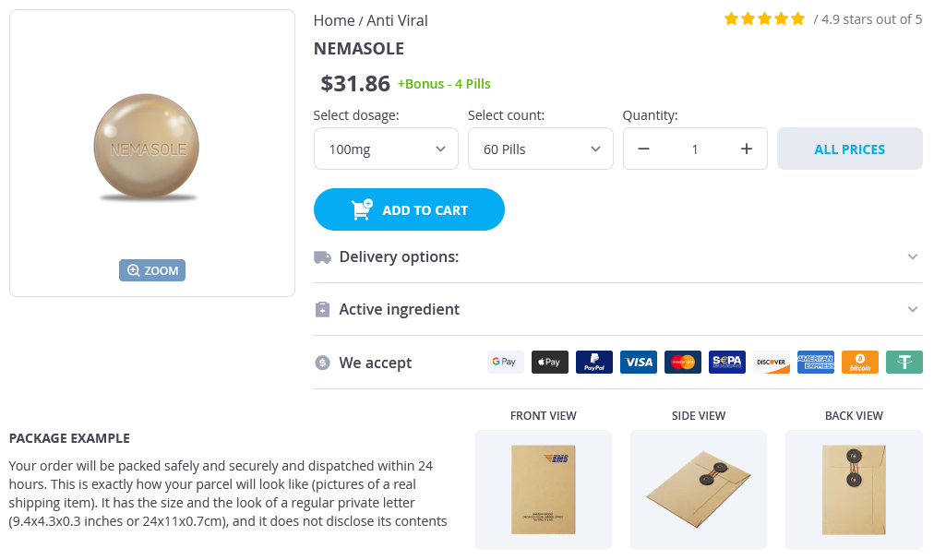Open the dosage dropdown showing 100mg
Screen dimensions: 934x560
point(386,149)
